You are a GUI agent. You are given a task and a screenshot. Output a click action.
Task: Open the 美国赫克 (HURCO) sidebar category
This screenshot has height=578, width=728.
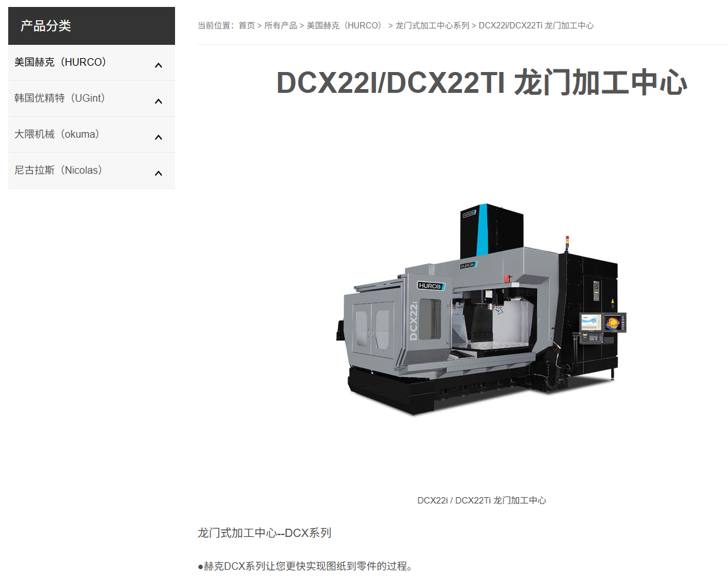[x=61, y=62]
